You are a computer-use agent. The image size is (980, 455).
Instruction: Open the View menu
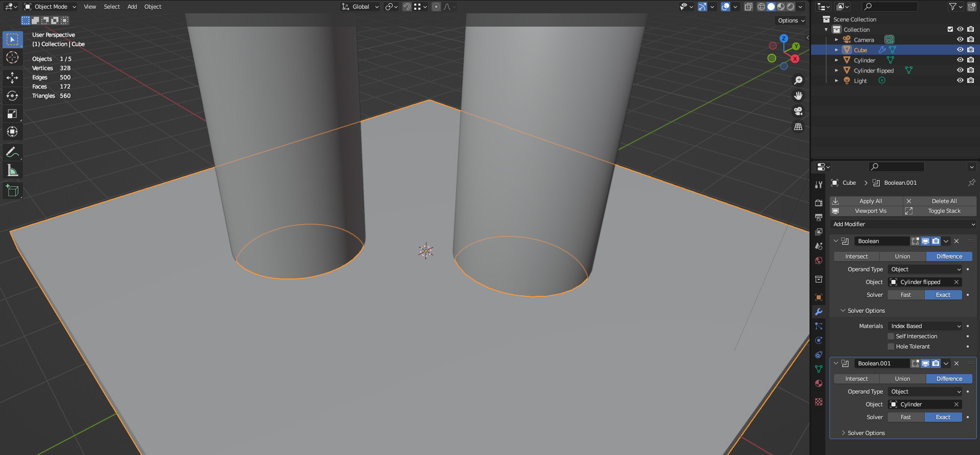(x=90, y=7)
